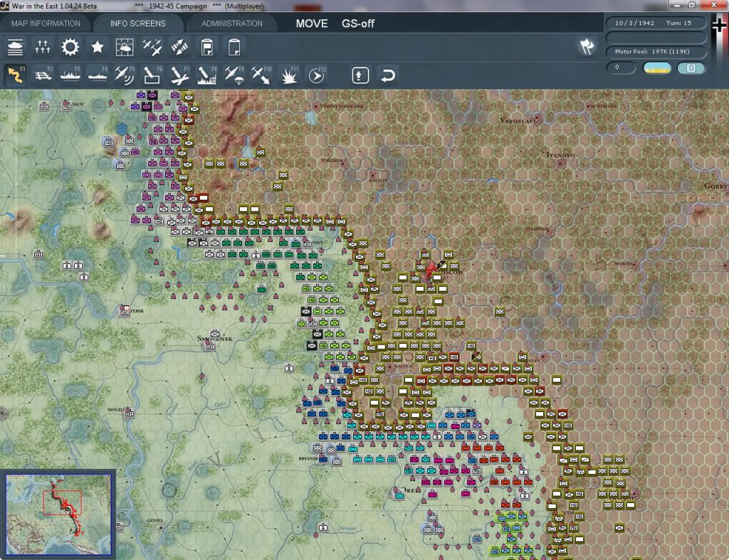Open the MAP INFORMATION tab
Image resolution: width=729 pixels, height=560 pixels.
46,23
